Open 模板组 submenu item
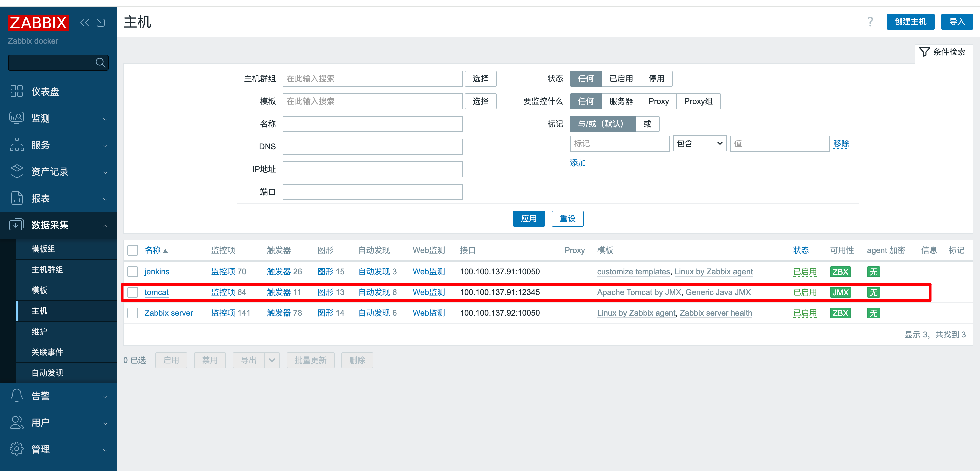 pos(66,249)
